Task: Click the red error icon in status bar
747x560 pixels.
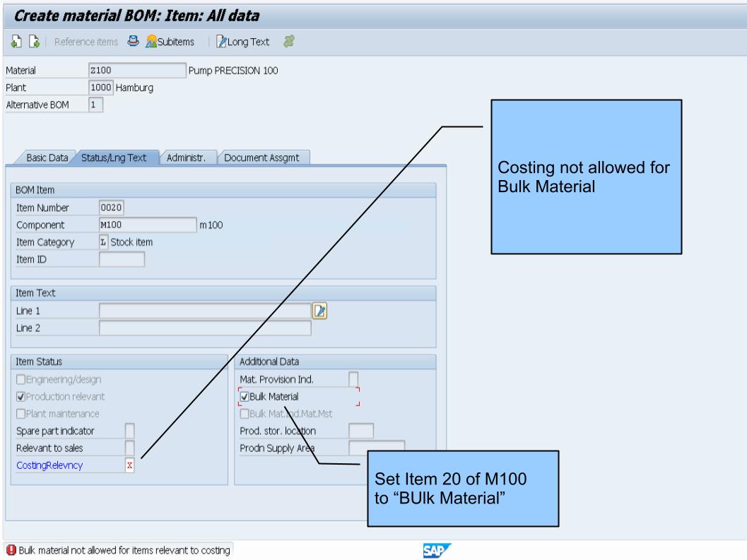Action: tap(11, 550)
